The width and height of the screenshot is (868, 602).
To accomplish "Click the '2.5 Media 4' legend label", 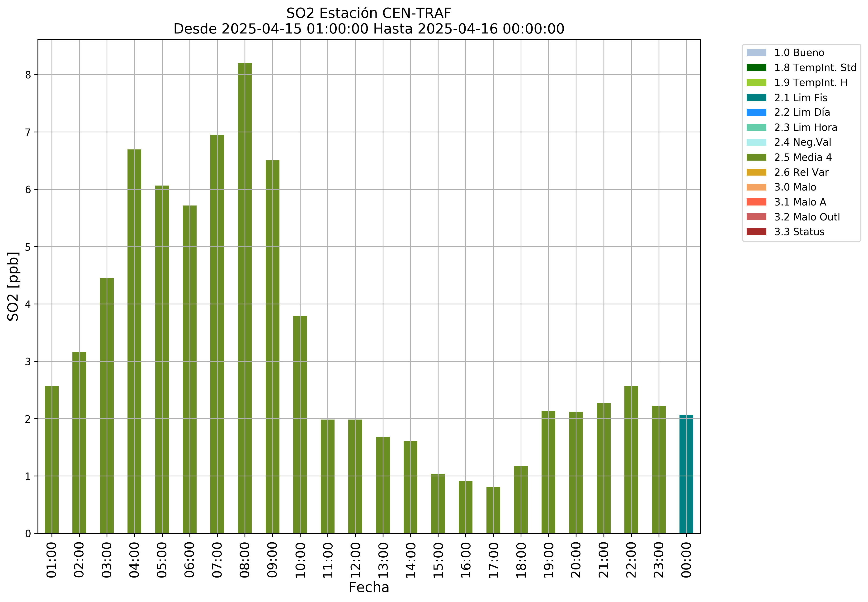I will (803, 157).
